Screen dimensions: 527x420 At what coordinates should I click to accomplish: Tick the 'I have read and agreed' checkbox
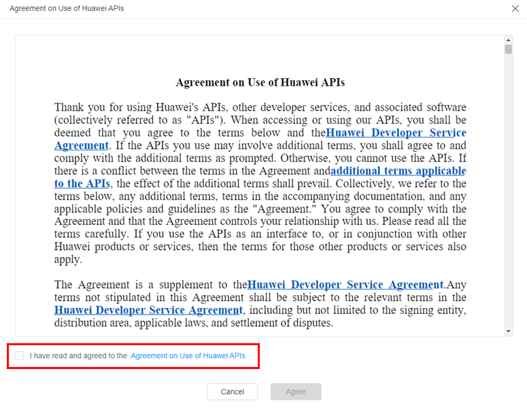tap(20, 355)
